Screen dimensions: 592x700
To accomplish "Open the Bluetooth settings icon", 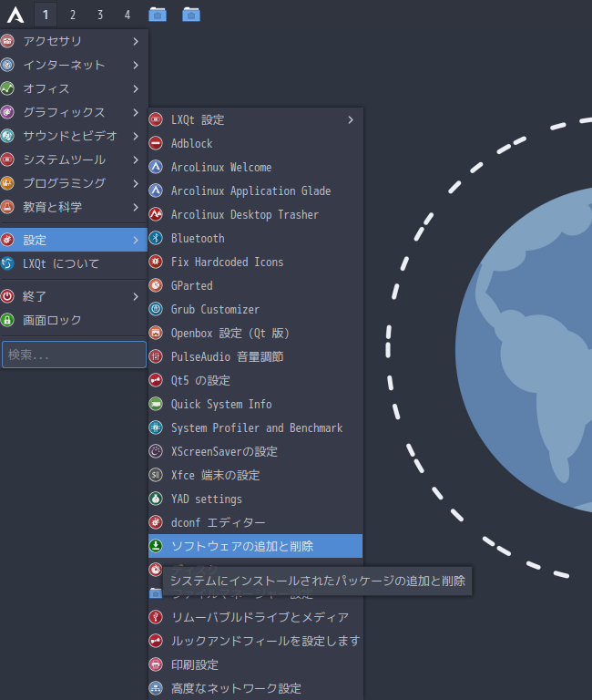I will (x=156, y=238).
